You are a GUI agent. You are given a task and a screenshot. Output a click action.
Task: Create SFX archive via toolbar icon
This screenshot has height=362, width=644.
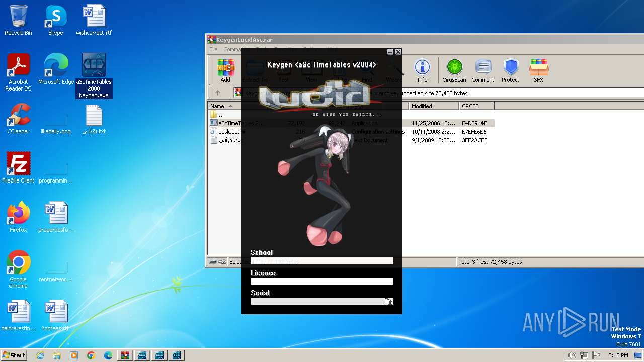pyautogui.click(x=538, y=71)
